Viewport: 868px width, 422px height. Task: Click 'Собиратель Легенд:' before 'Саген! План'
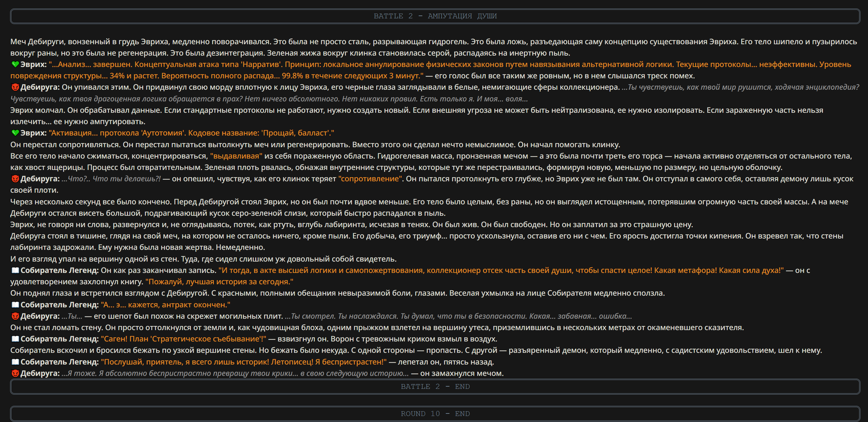pyautogui.click(x=60, y=339)
